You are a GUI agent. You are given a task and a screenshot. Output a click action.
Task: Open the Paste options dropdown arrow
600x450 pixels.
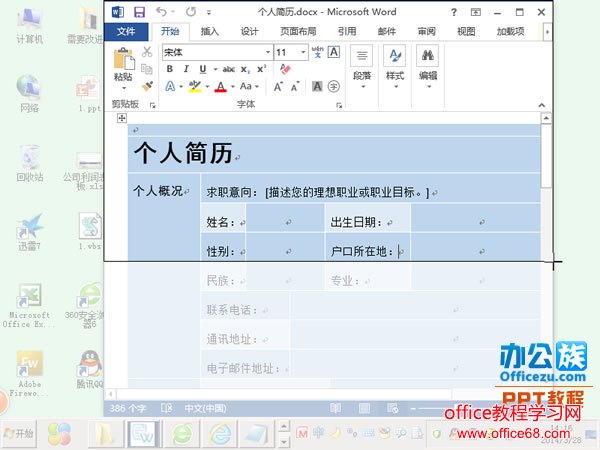[124, 88]
